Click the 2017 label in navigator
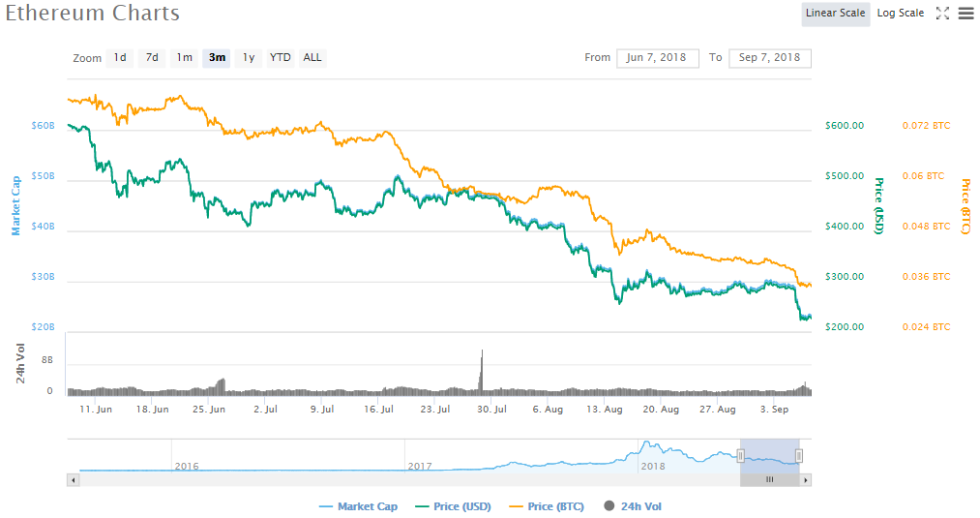This screenshot has height=518, width=980. [419, 467]
